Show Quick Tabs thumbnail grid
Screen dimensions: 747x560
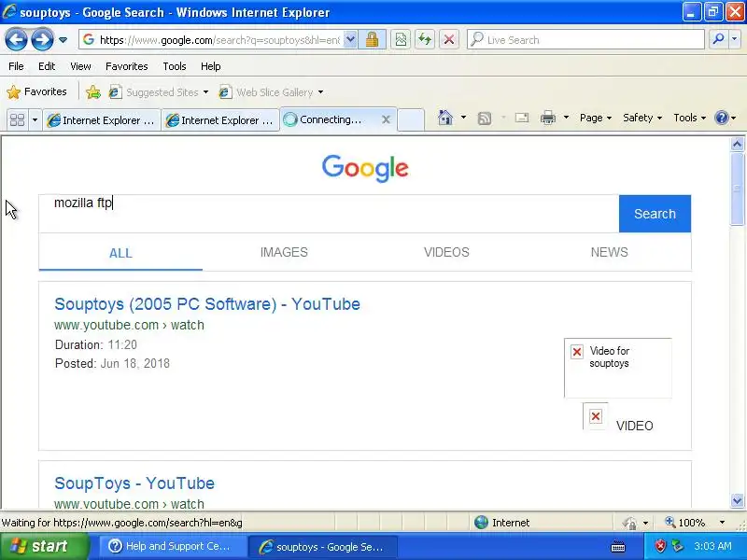[17, 119]
